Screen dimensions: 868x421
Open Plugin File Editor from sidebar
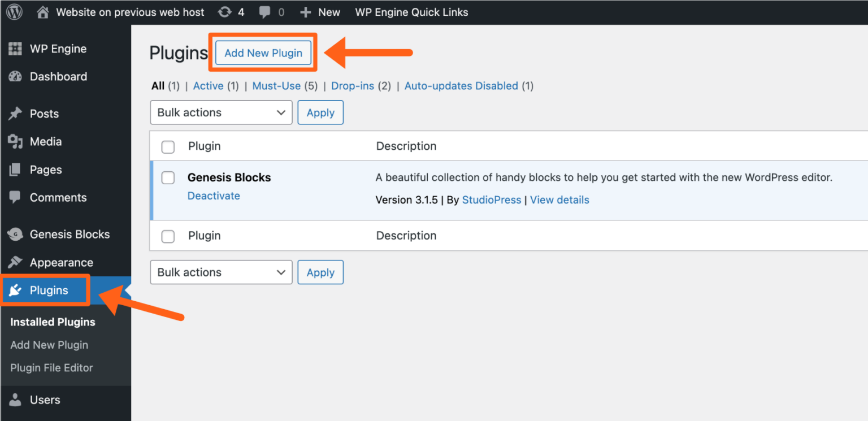pyautogui.click(x=51, y=367)
